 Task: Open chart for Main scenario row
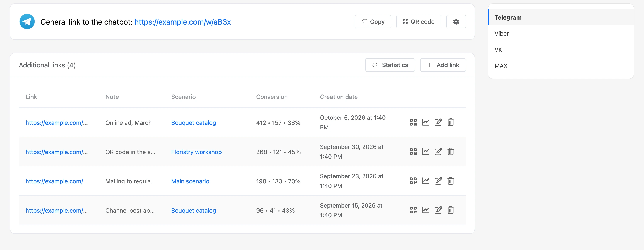(x=425, y=181)
